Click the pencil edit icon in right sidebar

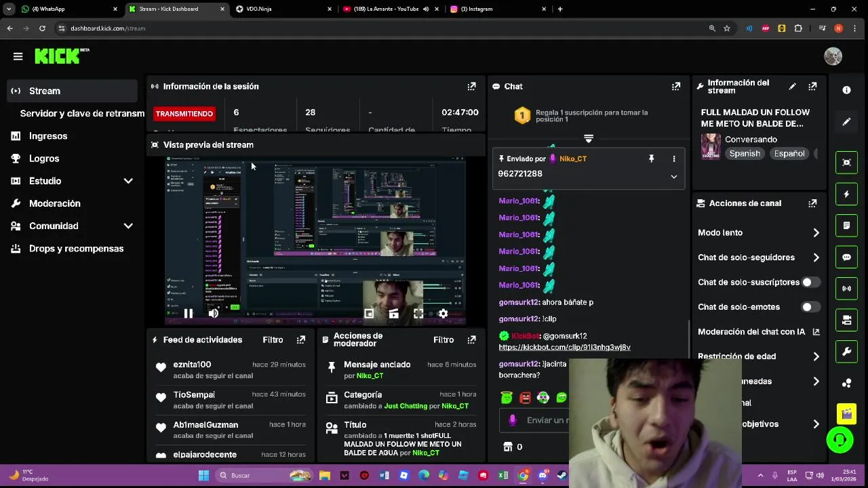click(846, 122)
